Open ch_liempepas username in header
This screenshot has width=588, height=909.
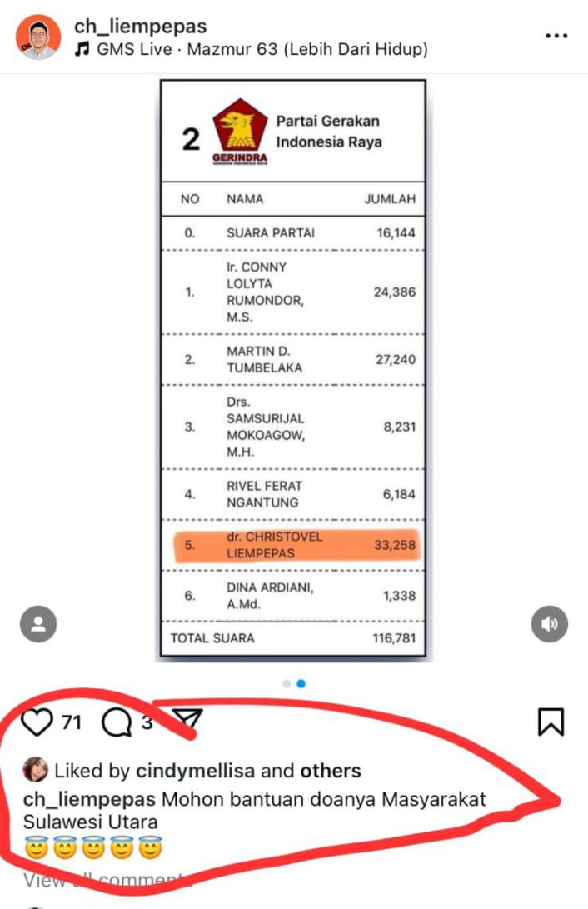coord(140,26)
